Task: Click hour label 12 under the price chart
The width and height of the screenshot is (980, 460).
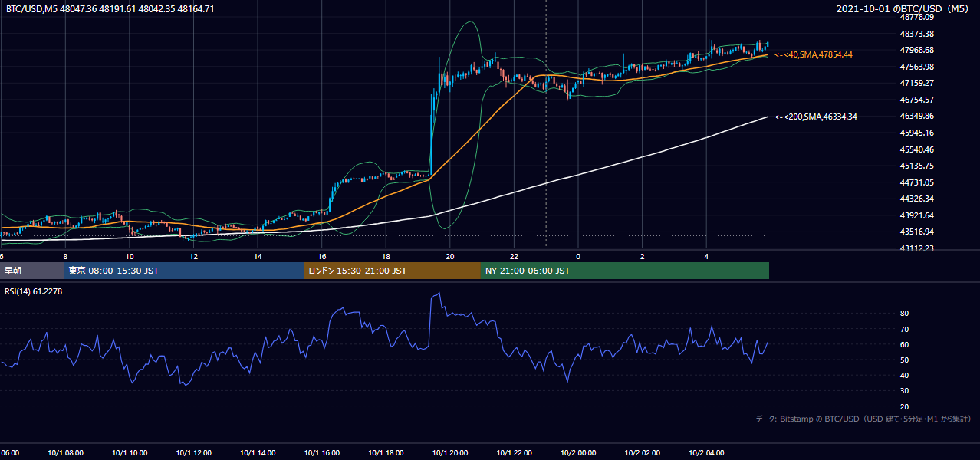Action: tap(194, 257)
